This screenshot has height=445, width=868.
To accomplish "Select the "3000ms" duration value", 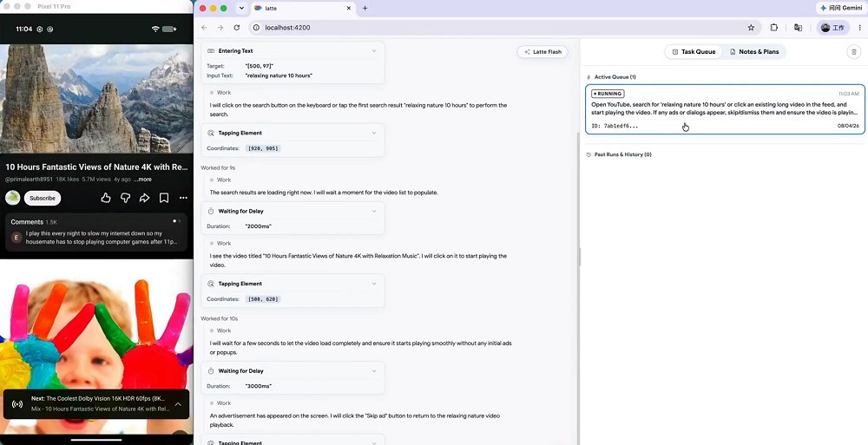I will click(x=258, y=386).
